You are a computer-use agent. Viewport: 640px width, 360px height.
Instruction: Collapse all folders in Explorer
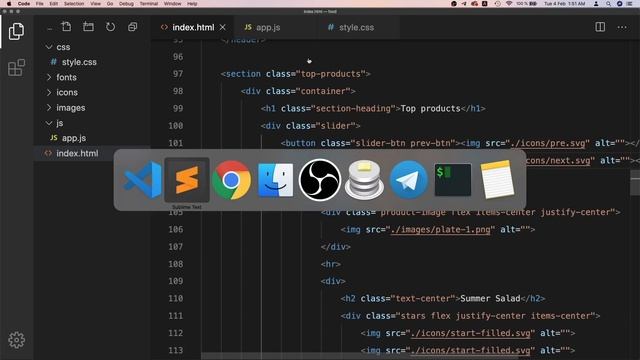coord(133,27)
